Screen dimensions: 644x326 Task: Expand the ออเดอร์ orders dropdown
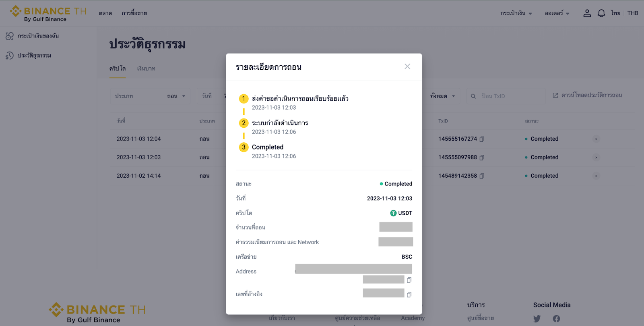pyautogui.click(x=557, y=13)
